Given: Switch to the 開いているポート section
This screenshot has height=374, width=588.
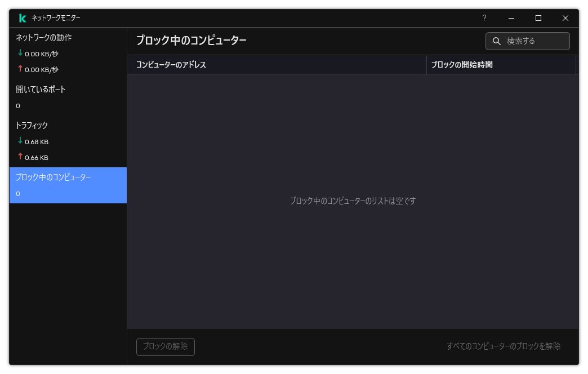Looking at the screenshot, I should pyautogui.click(x=39, y=89).
